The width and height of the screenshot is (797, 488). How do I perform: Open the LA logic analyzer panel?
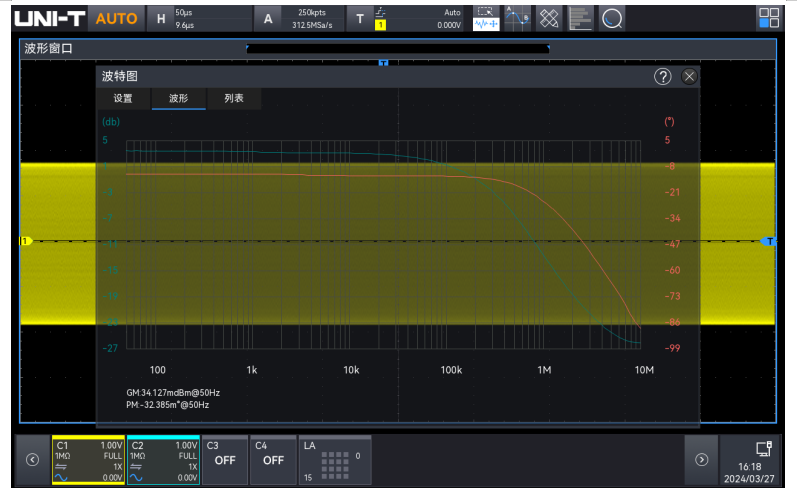(335, 460)
